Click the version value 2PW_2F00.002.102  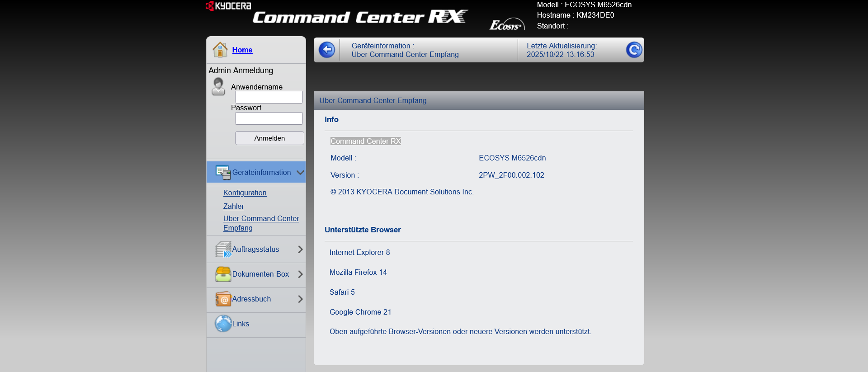click(x=511, y=175)
